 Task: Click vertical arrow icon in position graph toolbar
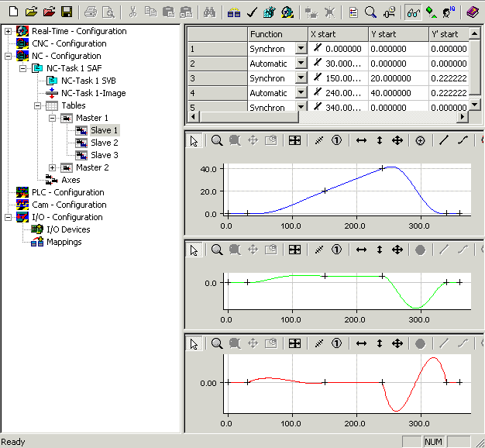[x=380, y=141]
